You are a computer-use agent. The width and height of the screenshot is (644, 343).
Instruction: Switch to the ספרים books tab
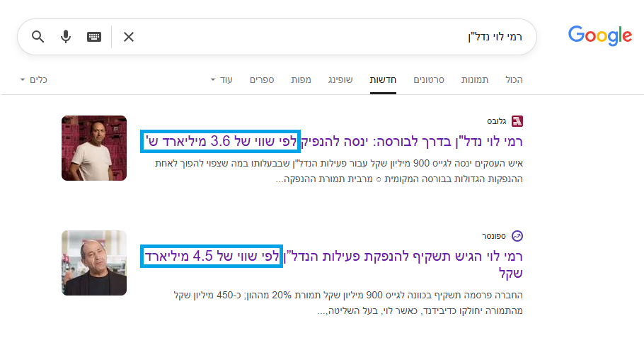pos(262,80)
